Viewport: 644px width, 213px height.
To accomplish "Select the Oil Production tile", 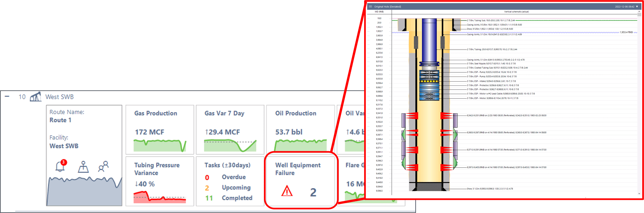I will [x=300, y=130].
